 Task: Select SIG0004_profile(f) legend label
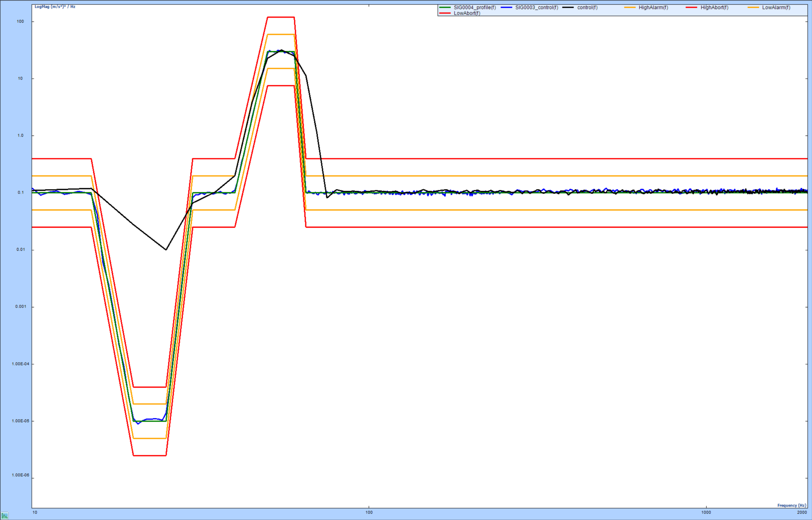click(x=475, y=7)
